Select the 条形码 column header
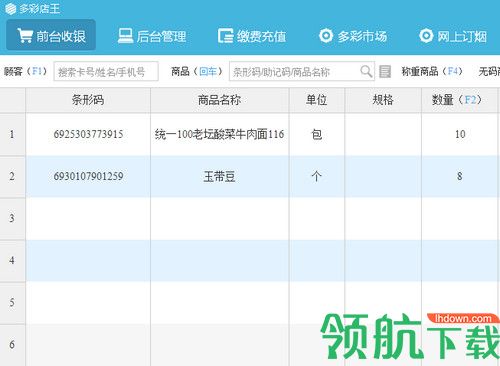 click(88, 100)
